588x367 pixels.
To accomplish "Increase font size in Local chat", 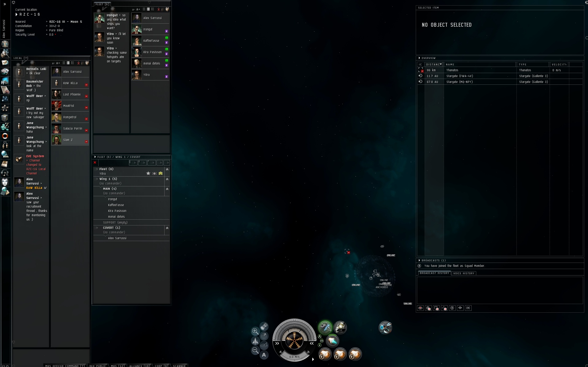I will (58, 63).
